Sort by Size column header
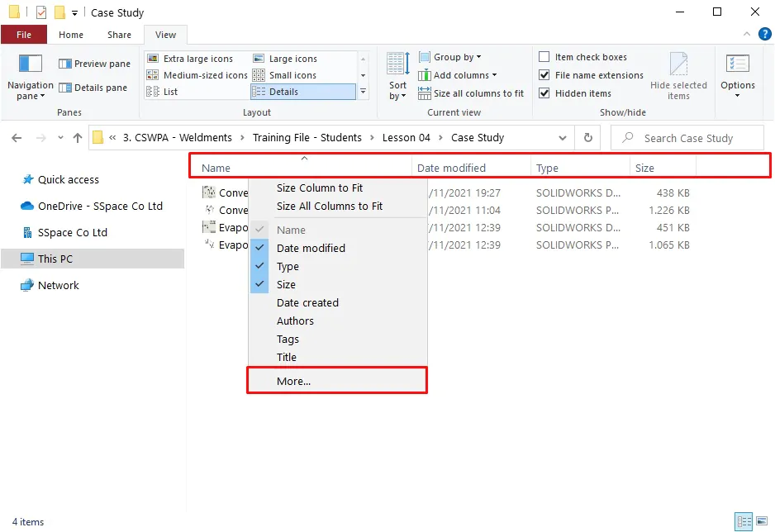This screenshot has width=775, height=532. tap(663, 168)
